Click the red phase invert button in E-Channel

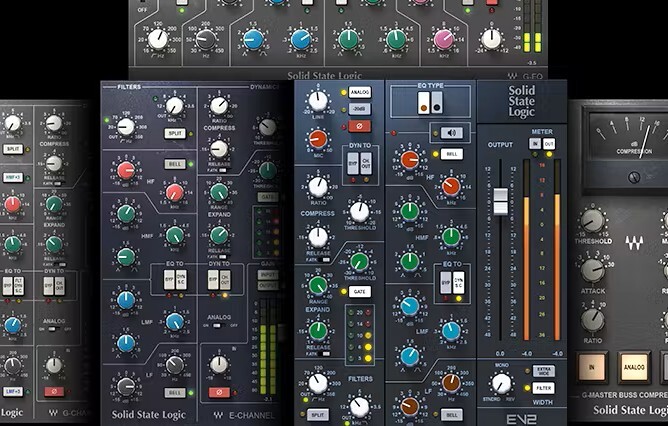(x=219, y=393)
